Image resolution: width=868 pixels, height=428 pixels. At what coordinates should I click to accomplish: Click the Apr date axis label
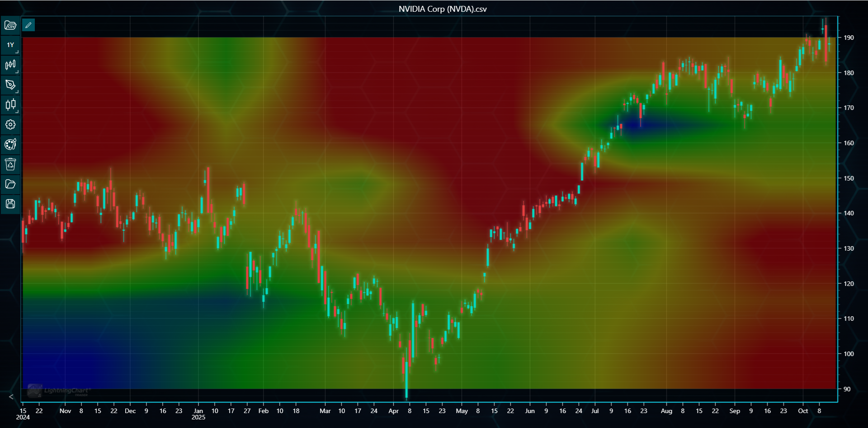[393, 411]
